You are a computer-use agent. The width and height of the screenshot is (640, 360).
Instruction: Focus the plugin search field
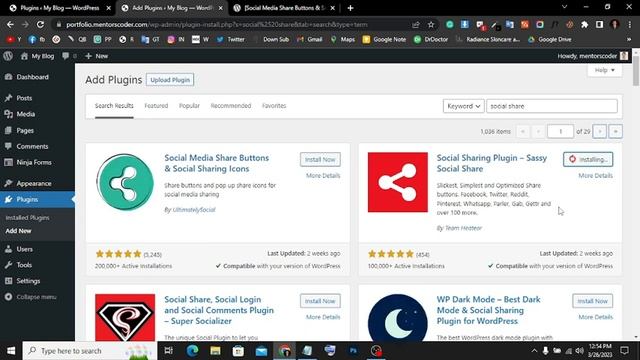[552, 106]
